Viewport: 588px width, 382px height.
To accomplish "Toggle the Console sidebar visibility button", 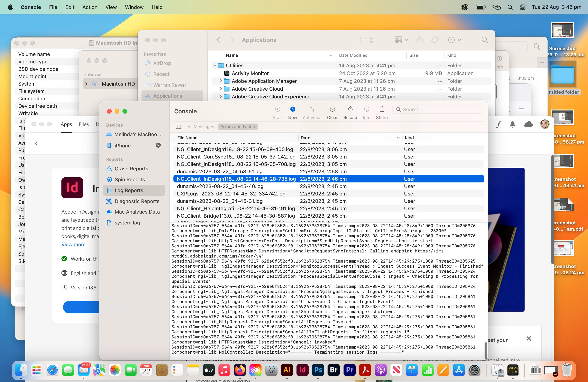I will (178, 126).
